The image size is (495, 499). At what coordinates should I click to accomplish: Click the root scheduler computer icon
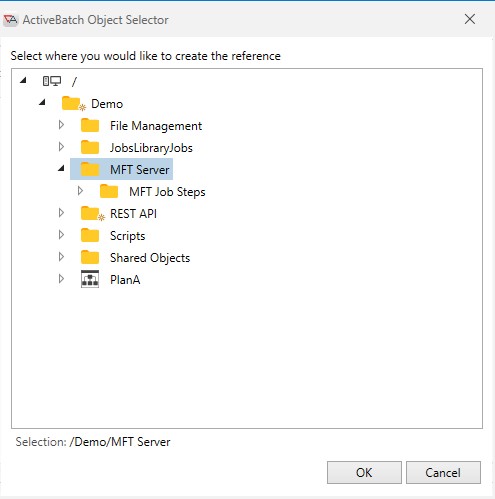[52, 81]
